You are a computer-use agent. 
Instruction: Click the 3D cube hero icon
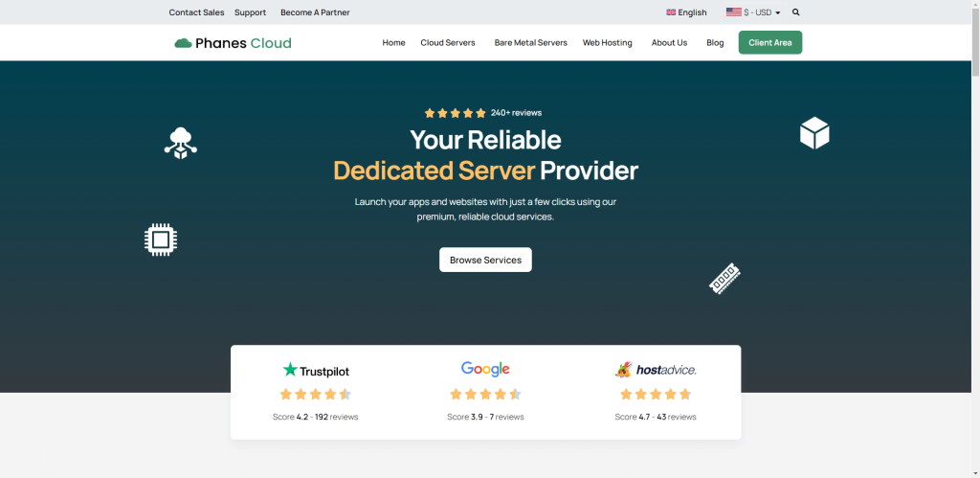coord(814,132)
